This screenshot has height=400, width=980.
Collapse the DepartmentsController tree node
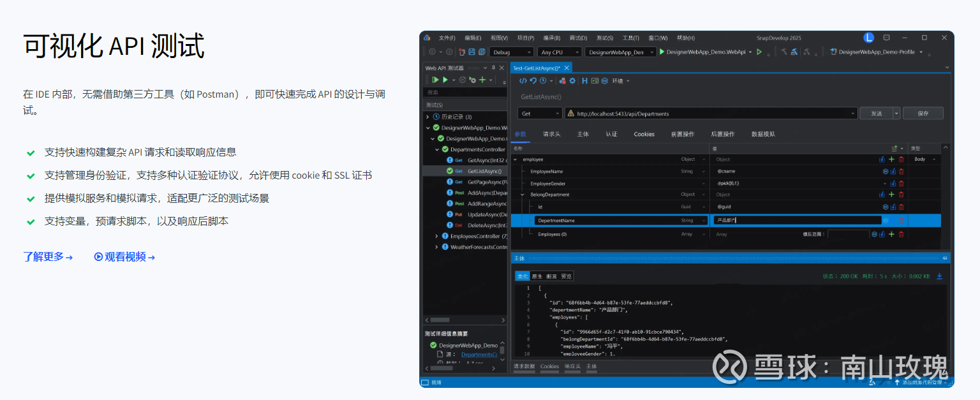pyautogui.click(x=437, y=149)
